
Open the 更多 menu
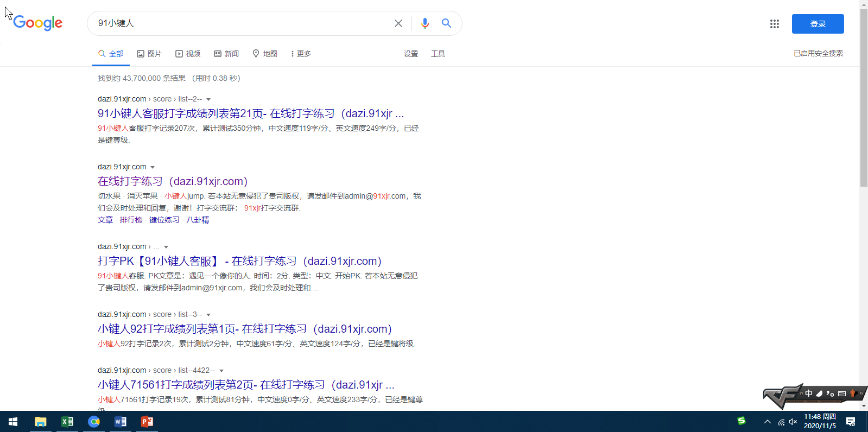pyautogui.click(x=301, y=54)
